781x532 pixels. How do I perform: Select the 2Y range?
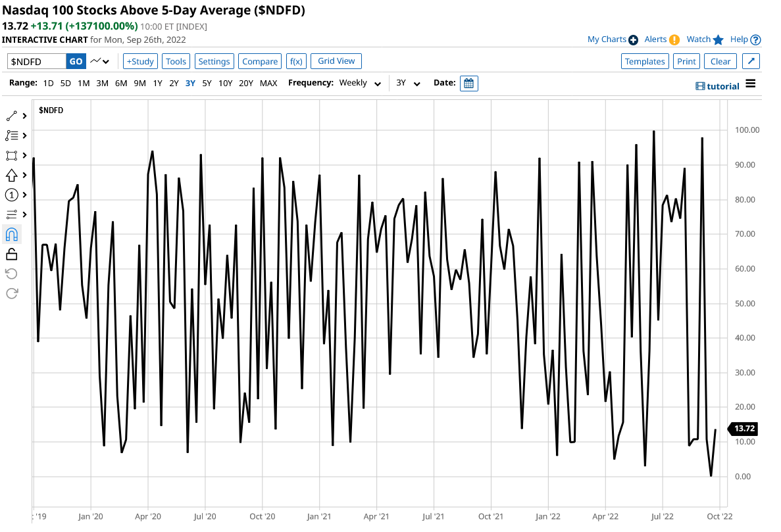pos(174,83)
